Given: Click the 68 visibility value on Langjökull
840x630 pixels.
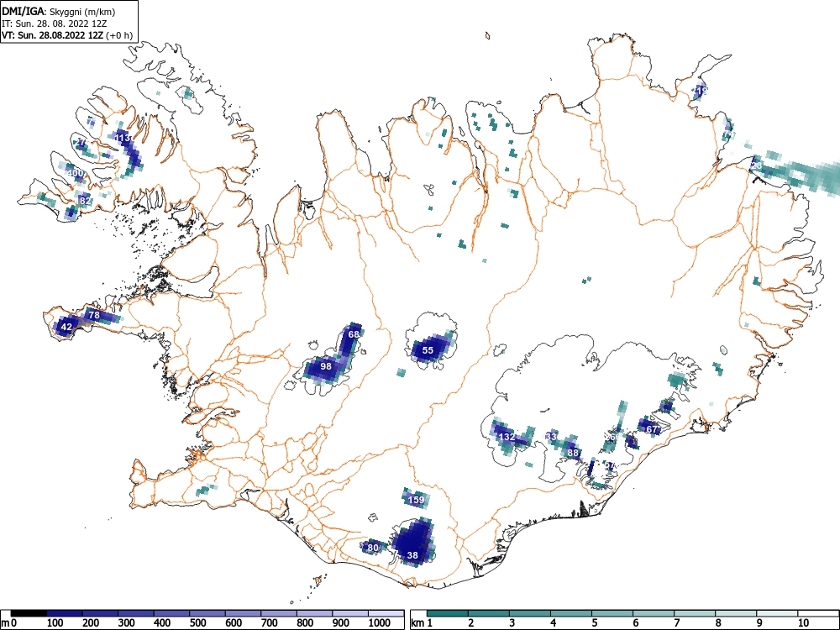Looking at the screenshot, I should point(354,334).
